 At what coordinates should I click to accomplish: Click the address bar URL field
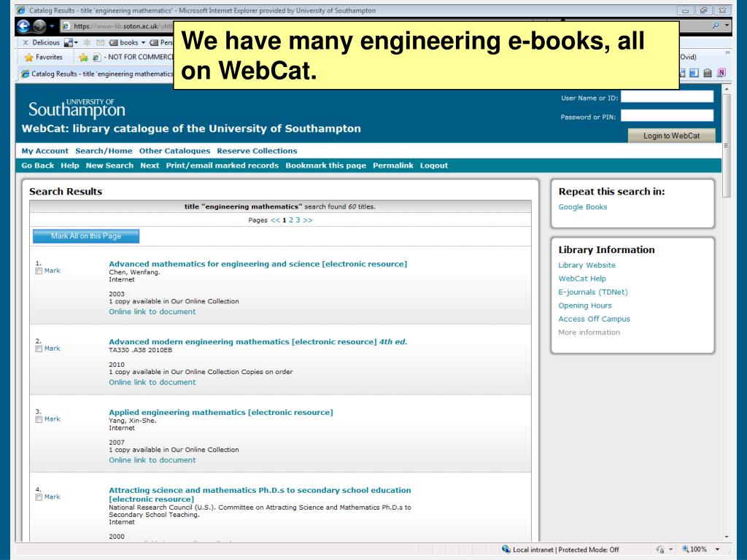coord(117,26)
